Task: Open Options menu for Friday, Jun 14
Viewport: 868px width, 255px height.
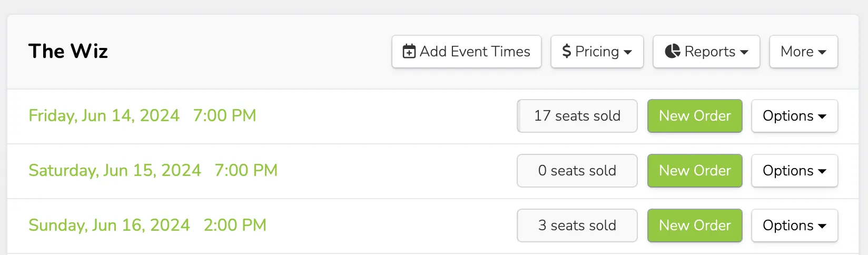Action: point(795,116)
